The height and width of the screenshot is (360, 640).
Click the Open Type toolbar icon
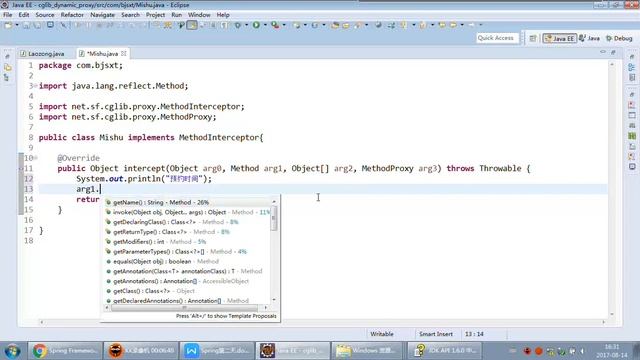(335, 25)
